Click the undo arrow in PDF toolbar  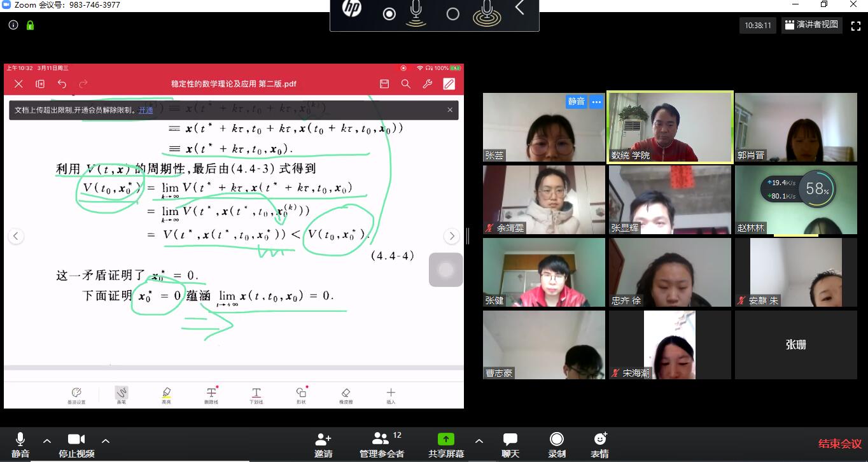coord(62,84)
